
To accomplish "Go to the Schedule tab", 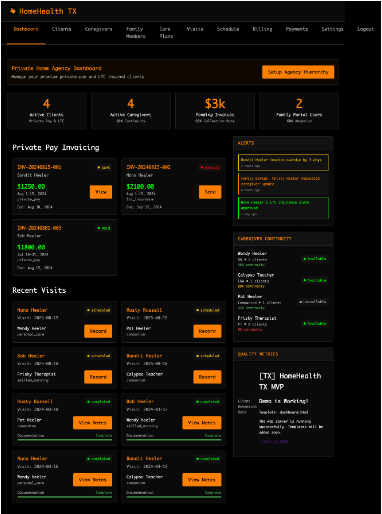I will (228, 29).
